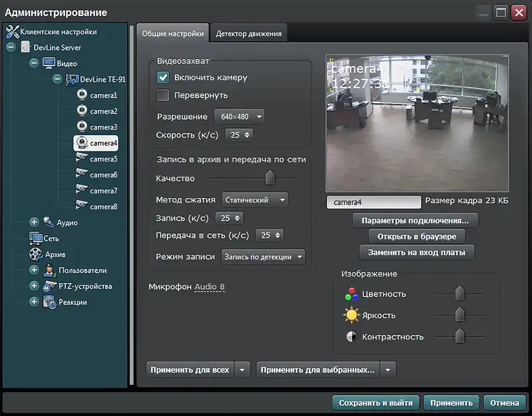This screenshot has width=532, height=416.
Task: Click Применить для всех button
Action: (x=191, y=370)
